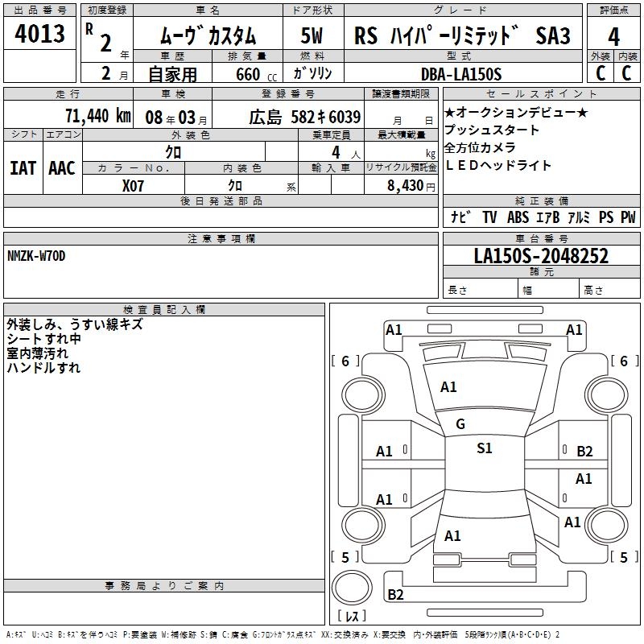644x644 pixels.
Task: Select displacement 660 cc
Action: tap(256, 74)
